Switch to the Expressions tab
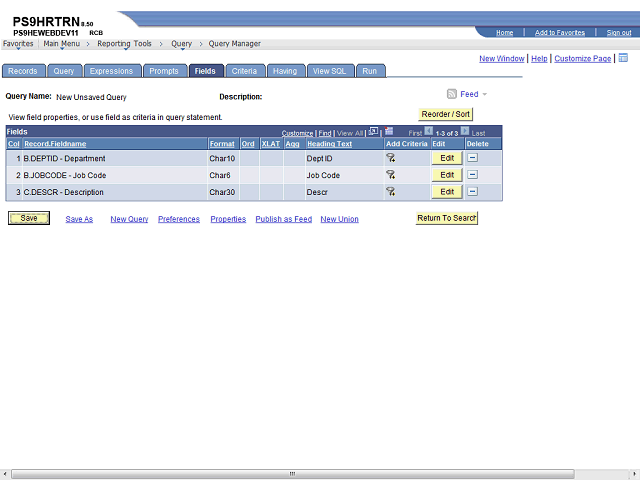This screenshot has height=480, width=640. pos(112,71)
